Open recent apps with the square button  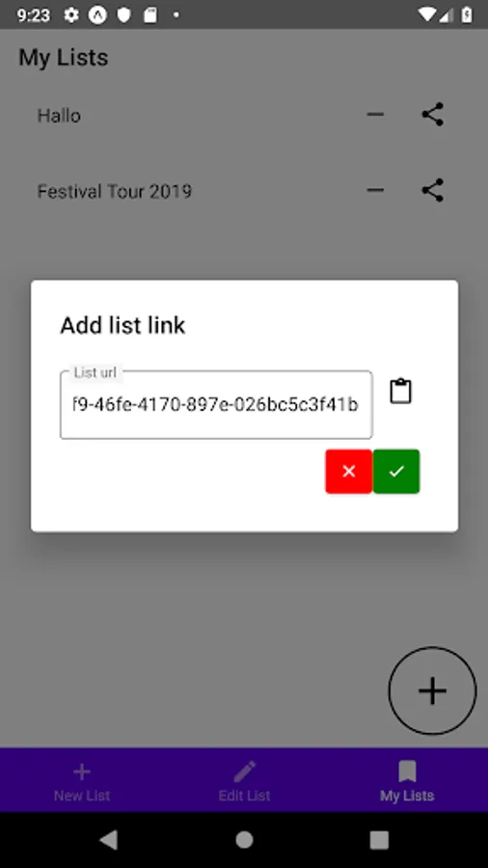(379, 840)
